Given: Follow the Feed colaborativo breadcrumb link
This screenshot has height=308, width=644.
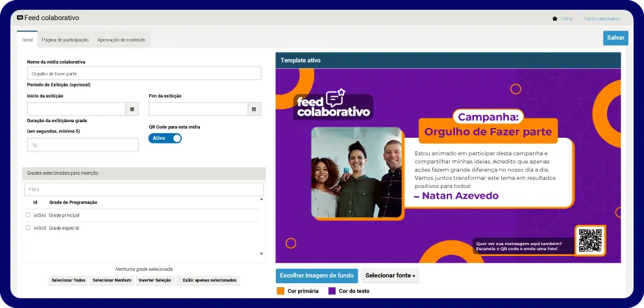Looking at the screenshot, I should pos(602,19).
